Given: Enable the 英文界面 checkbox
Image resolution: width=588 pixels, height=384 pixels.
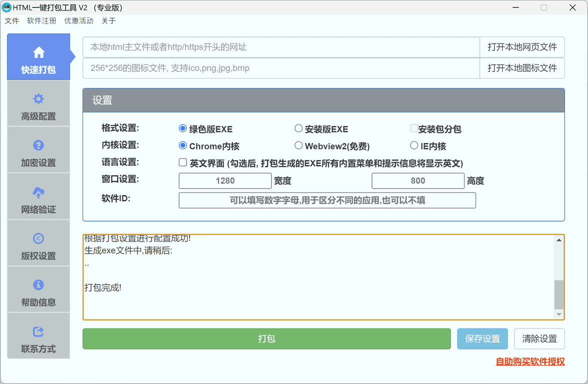Looking at the screenshot, I should click(x=183, y=162).
